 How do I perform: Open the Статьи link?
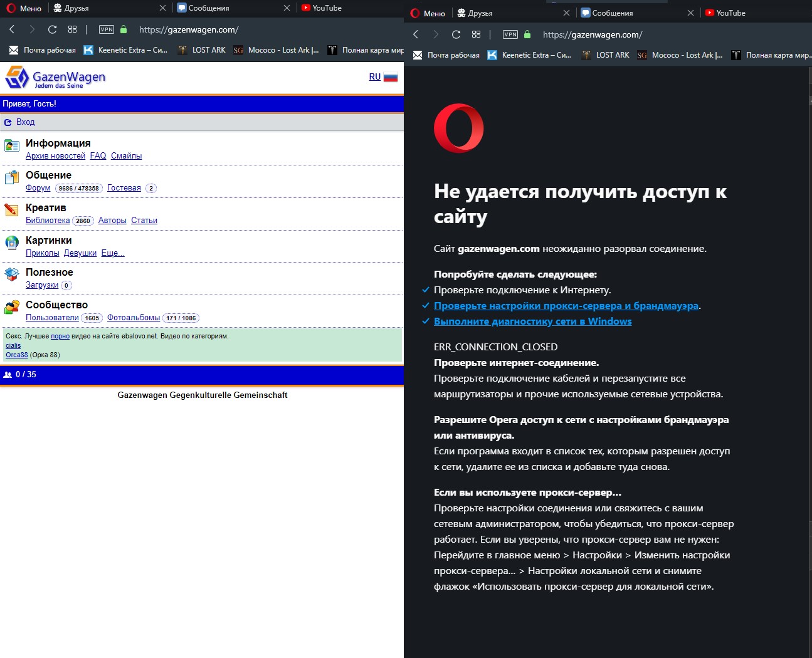144,221
